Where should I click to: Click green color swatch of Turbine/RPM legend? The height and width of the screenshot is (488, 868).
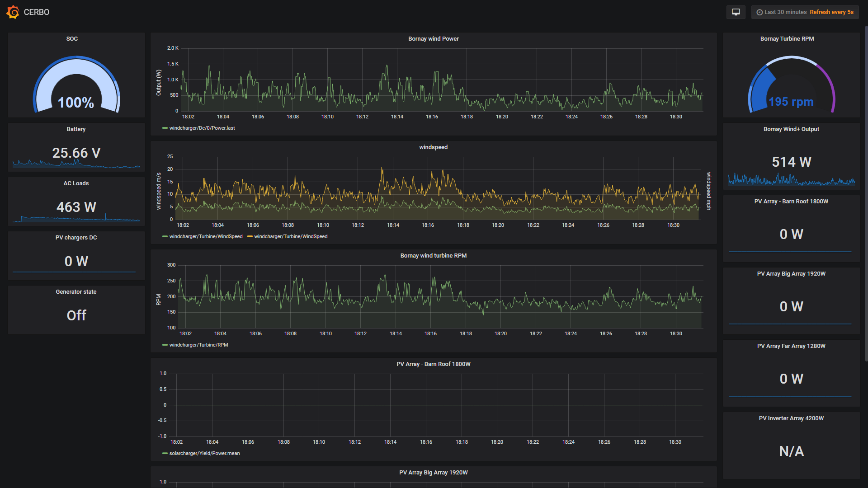point(165,345)
